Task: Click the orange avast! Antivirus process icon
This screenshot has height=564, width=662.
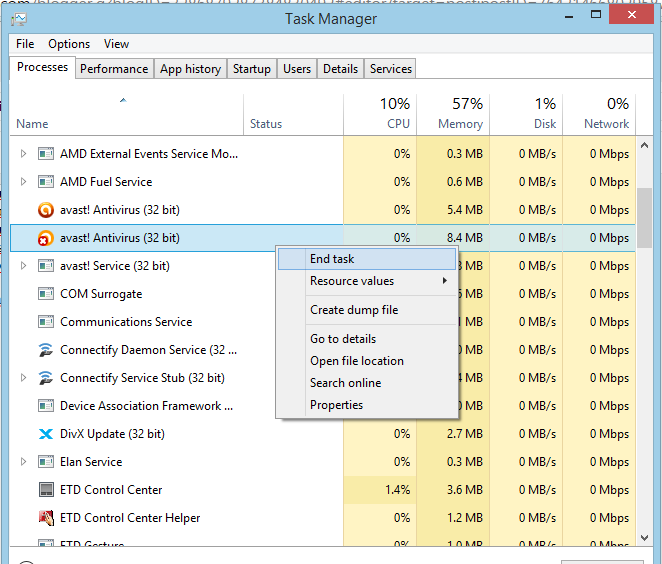Action: (45, 210)
